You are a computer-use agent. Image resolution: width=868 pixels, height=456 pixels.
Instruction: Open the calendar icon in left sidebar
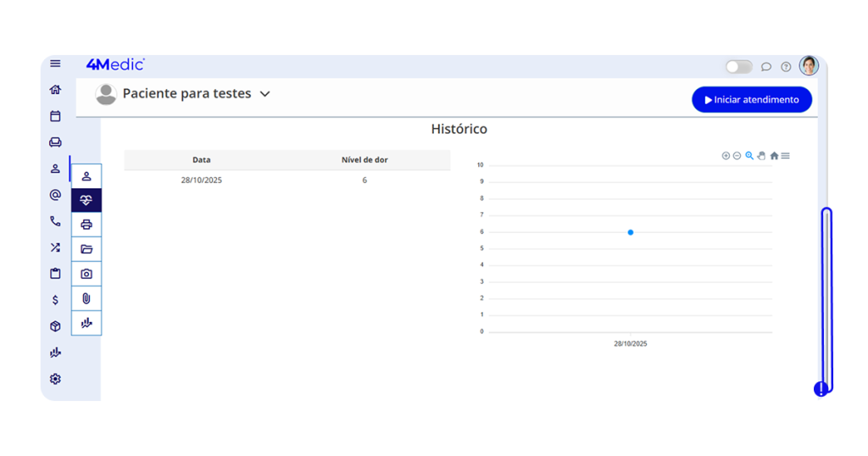click(x=55, y=116)
